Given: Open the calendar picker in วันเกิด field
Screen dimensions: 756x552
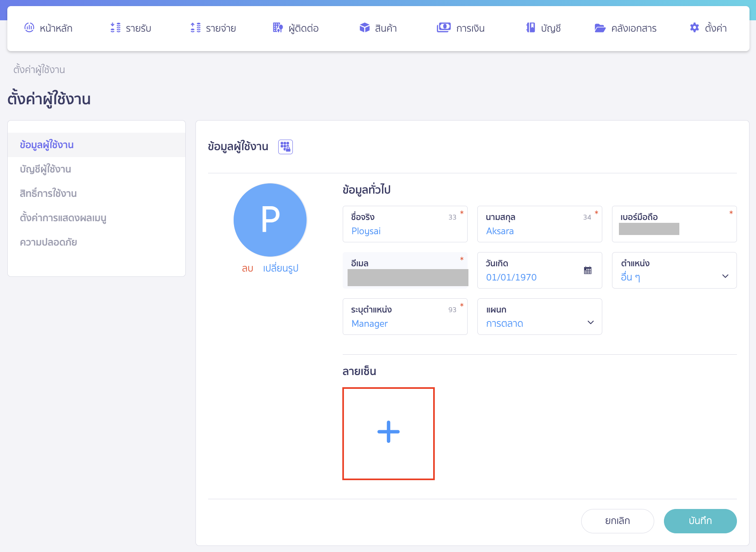Looking at the screenshot, I should point(588,270).
